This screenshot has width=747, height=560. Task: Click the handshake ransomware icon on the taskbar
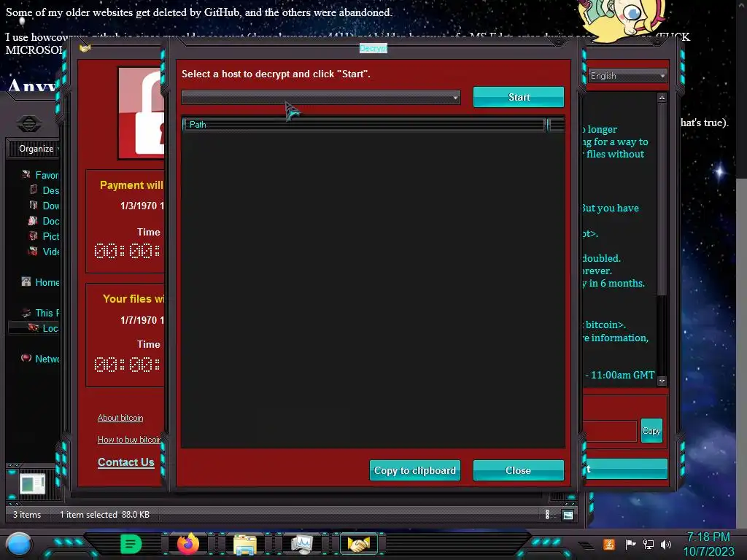[359, 544]
